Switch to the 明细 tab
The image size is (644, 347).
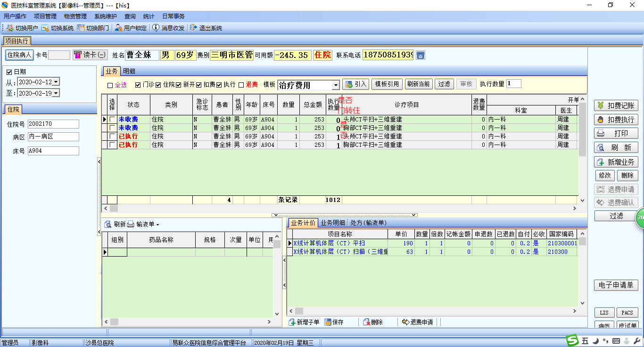pos(129,71)
